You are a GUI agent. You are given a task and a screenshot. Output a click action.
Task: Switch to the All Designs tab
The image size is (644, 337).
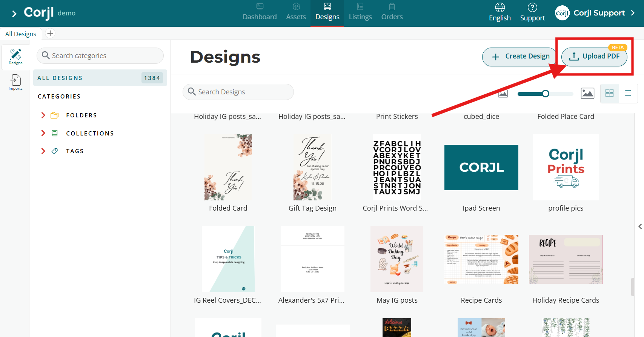point(21,34)
